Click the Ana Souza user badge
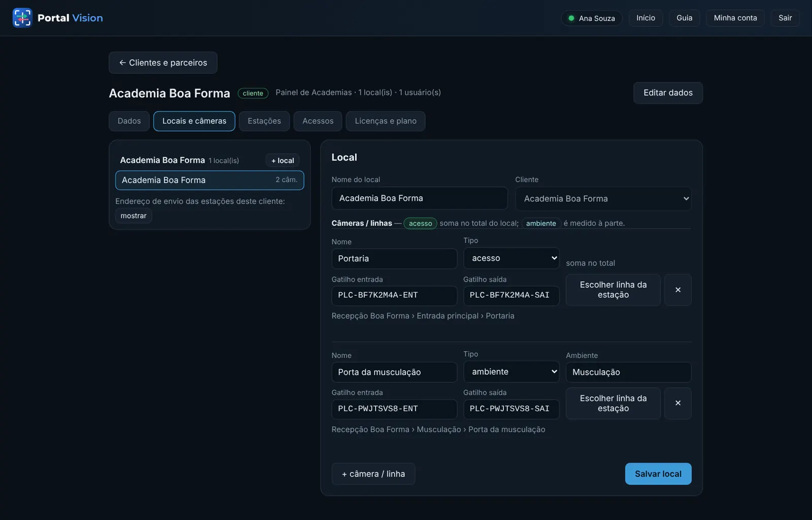The image size is (812, 520). click(592, 18)
